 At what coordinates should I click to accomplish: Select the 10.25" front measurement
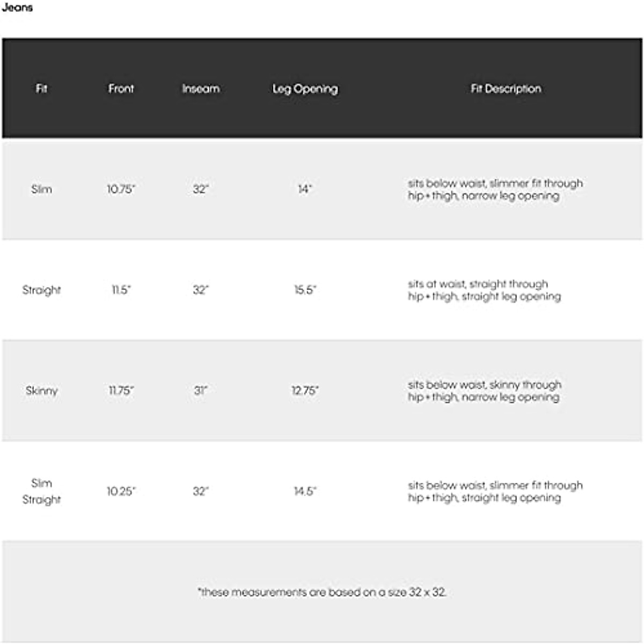point(121,491)
